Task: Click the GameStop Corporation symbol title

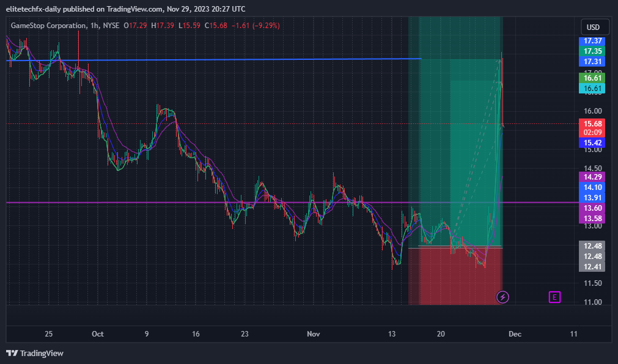Action: (x=48, y=26)
